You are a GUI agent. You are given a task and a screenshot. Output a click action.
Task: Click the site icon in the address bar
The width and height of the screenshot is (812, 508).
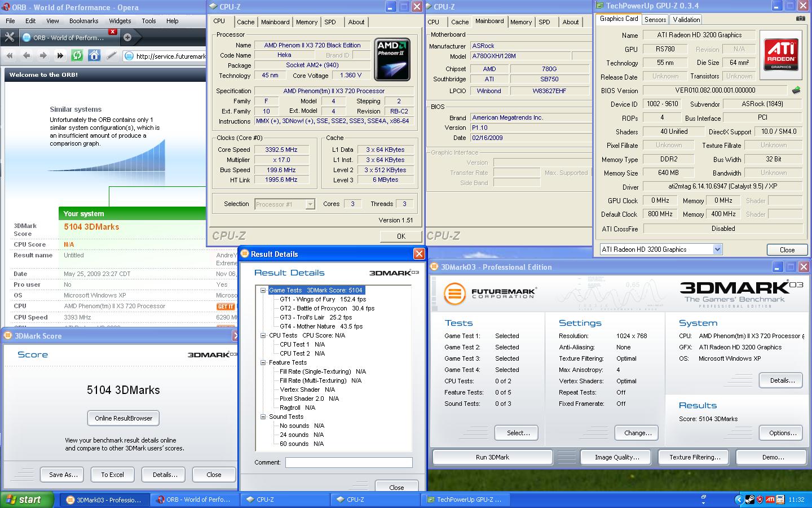129,56
